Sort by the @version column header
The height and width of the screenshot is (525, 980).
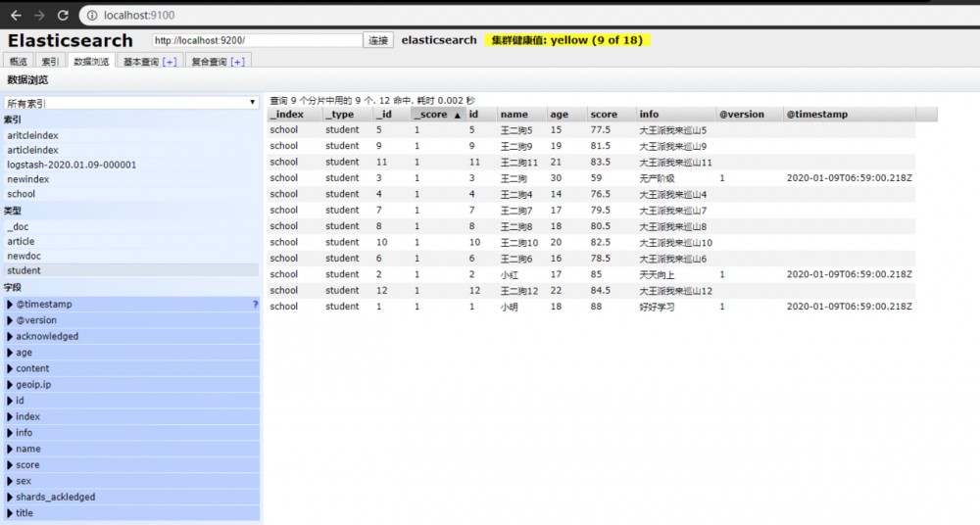point(750,115)
